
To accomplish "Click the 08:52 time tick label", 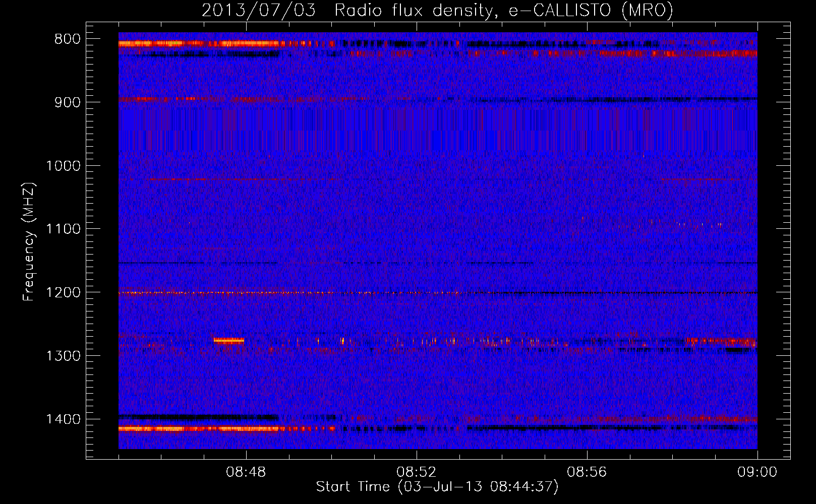I will tap(417, 472).
